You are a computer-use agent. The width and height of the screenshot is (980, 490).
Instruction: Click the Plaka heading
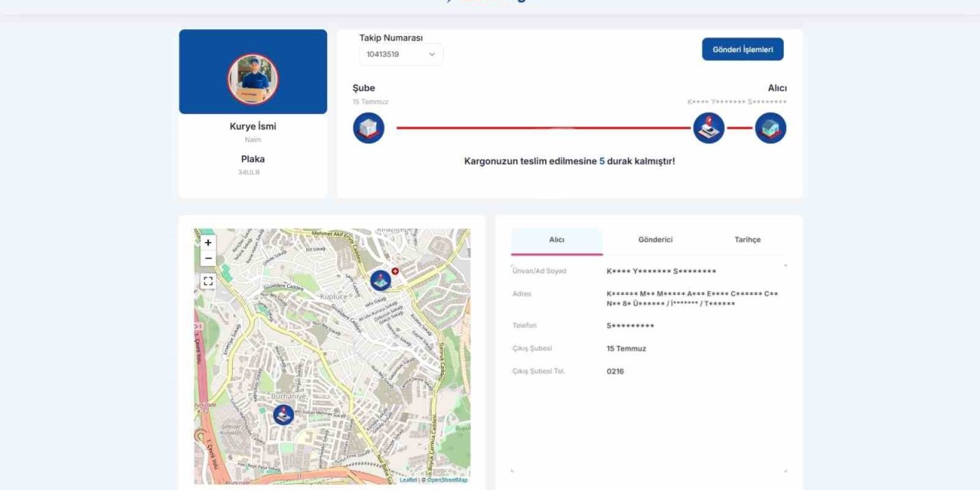253,159
